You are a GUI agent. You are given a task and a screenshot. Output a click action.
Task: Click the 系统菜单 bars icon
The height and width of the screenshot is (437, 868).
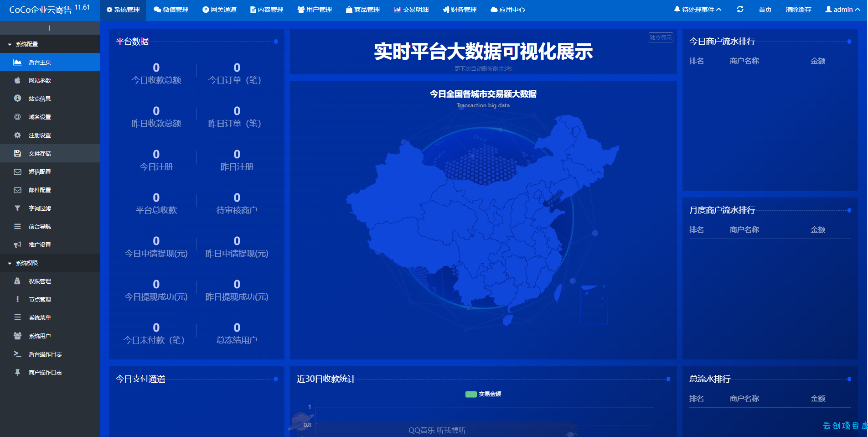[x=17, y=317]
